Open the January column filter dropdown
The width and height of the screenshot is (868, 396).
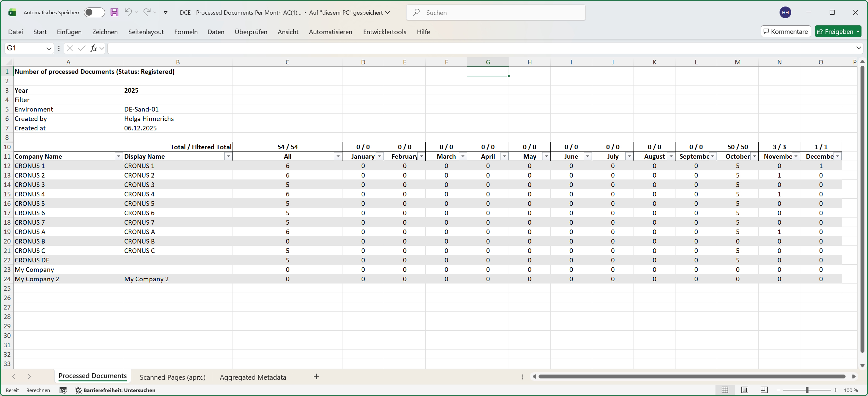point(380,156)
